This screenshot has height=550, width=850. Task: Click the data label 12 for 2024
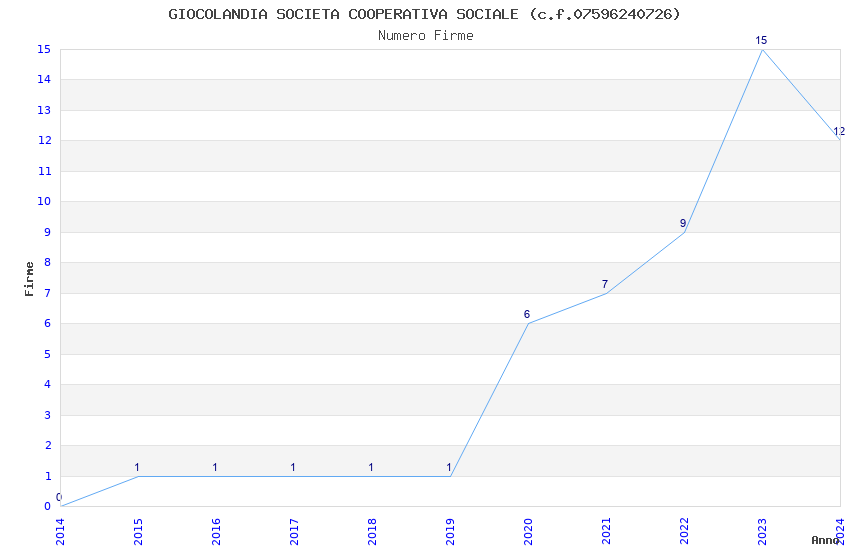pos(839,131)
